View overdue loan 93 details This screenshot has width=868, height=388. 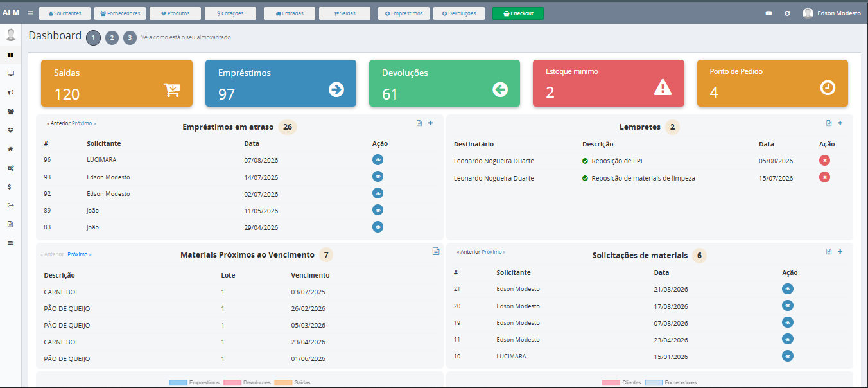pyautogui.click(x=378, y=176)
